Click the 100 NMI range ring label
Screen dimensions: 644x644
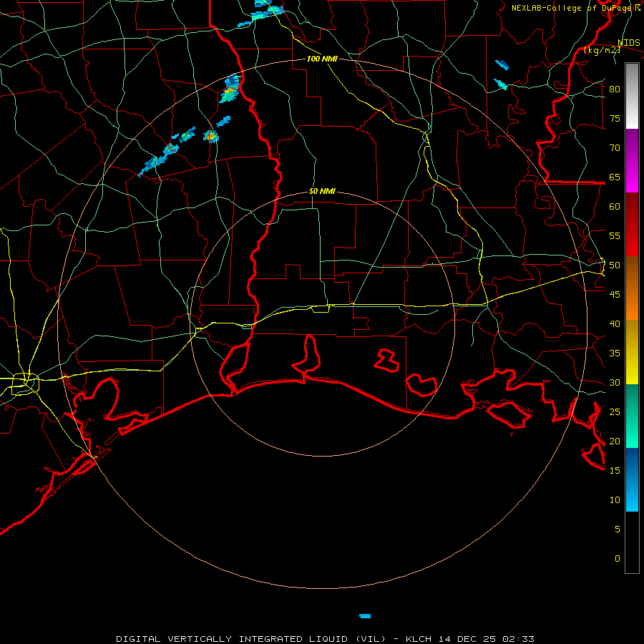pyautogui.click(x=322, y=59)
